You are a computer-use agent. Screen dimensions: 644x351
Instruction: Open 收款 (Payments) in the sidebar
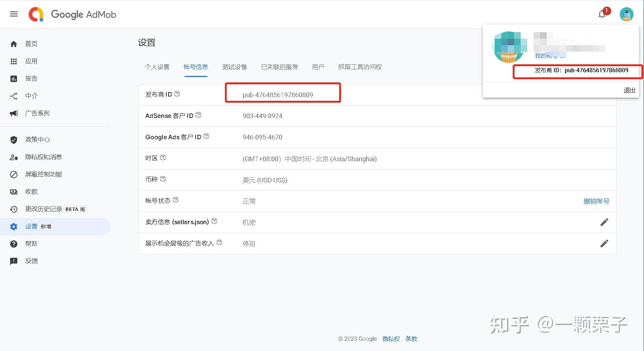point(31,192)
